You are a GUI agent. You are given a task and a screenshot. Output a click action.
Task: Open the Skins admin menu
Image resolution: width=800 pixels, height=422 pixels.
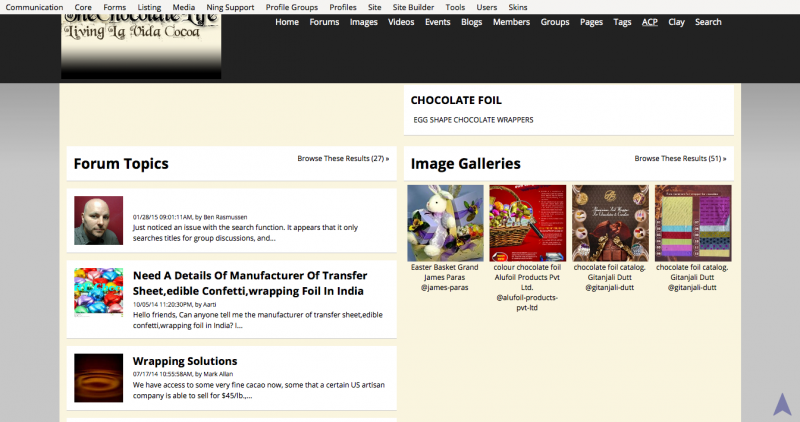(x=518, y=7)
